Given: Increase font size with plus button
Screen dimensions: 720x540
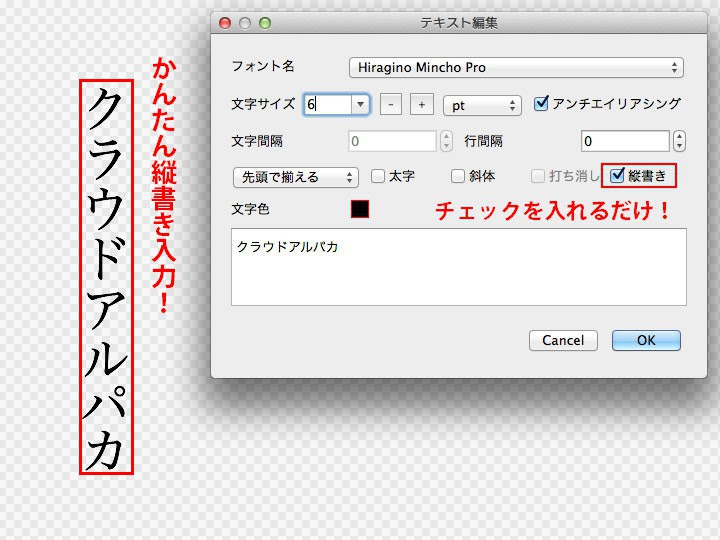Looking at the screenshot, I should (x=422, y=105).
